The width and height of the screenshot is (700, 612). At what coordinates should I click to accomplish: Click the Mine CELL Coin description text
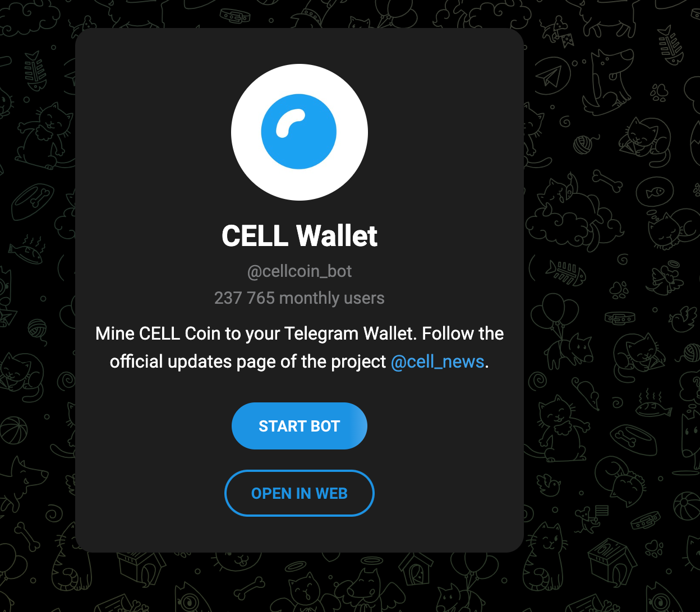(300, 347)
